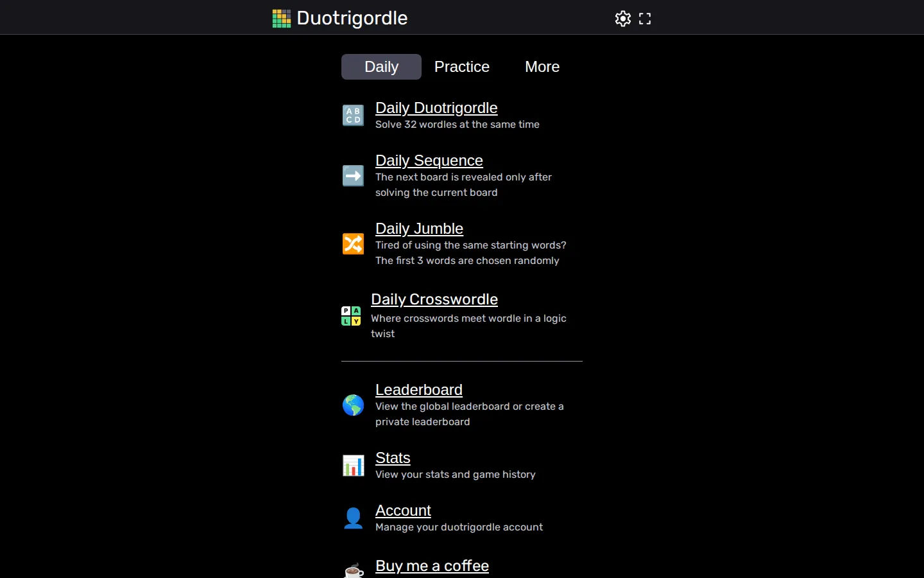Click the shuffle icon beside Daily Jumble
Image resolution: width=924 pixels, height=578 pixels.
click(353, 244)
